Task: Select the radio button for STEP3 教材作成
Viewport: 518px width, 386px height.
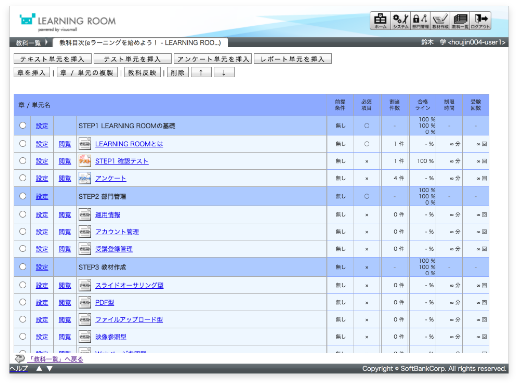Action: (x=22, y=267)
